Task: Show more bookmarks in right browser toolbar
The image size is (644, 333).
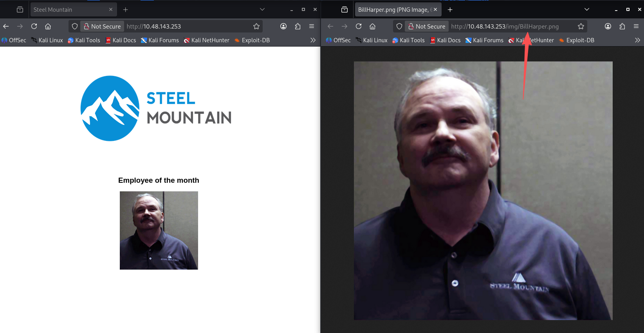Action: (x=637, y=40)
